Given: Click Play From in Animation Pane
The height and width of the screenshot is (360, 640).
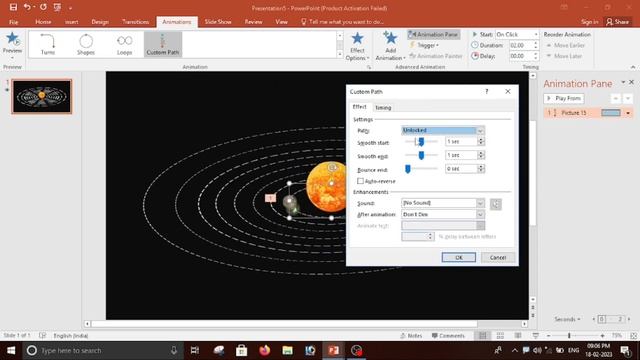Looking at the screenshot, I should pos(564,98).
